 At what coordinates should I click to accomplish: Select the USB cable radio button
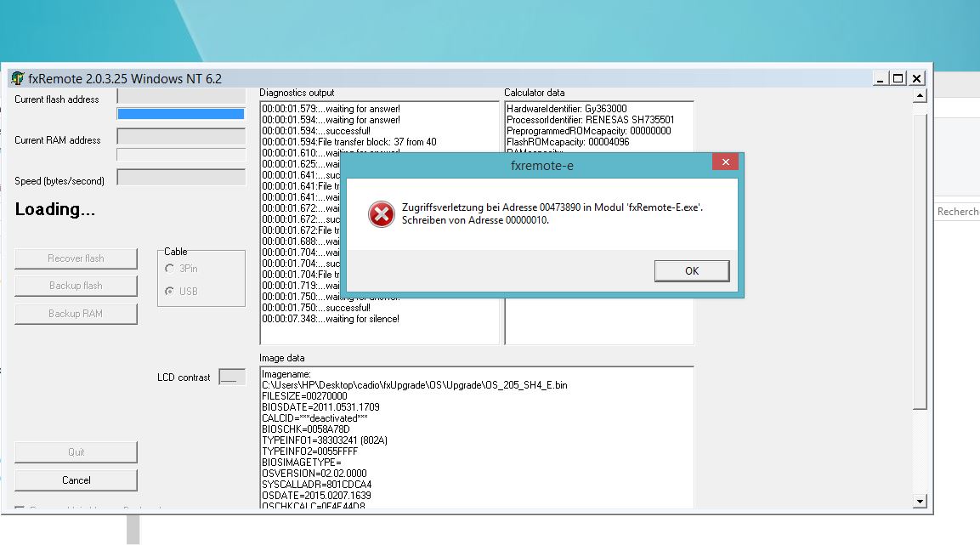(169, 292)
